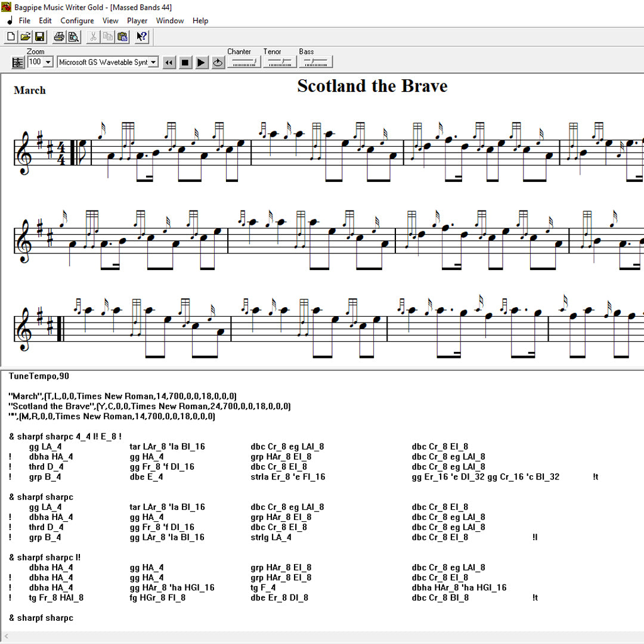Save the Massed Bands 44 file
The width and height of the screenshot is (644, 644).
pyautogui.click(x=39, y=36)
